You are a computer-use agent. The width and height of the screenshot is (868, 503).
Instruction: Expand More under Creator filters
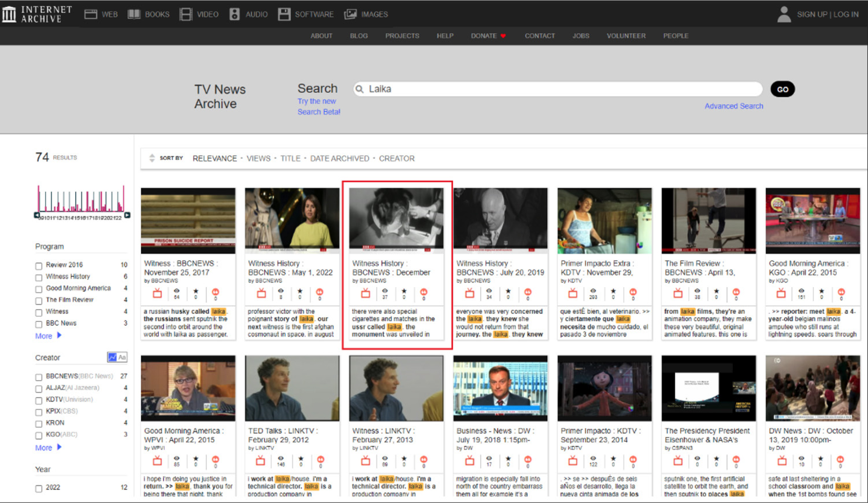pos(48,447)
